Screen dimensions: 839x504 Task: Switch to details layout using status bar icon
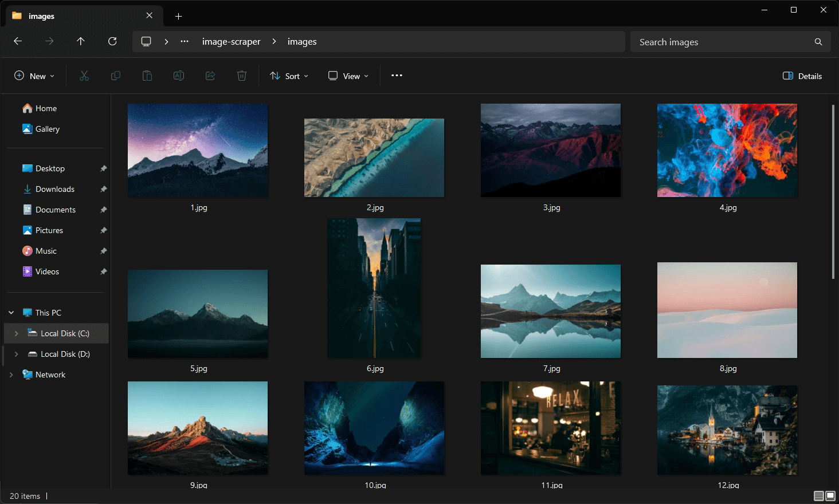(818, 496)
